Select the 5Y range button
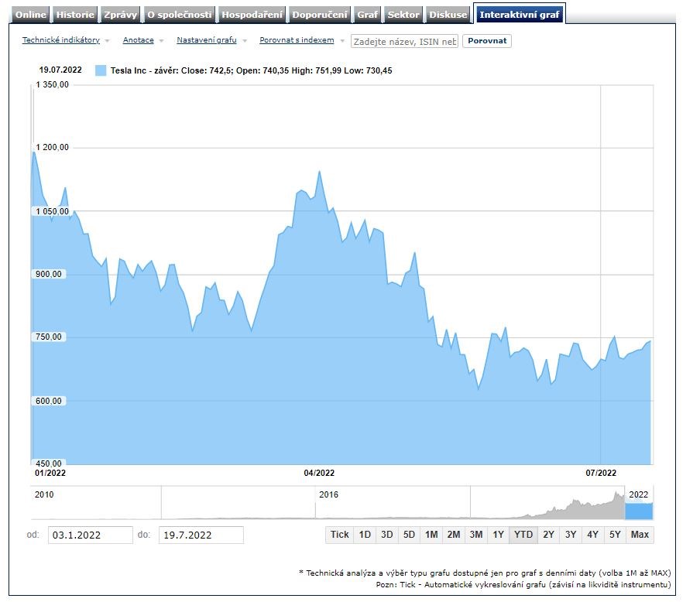Viewport: 700px width, 602px height. (615, 535)
